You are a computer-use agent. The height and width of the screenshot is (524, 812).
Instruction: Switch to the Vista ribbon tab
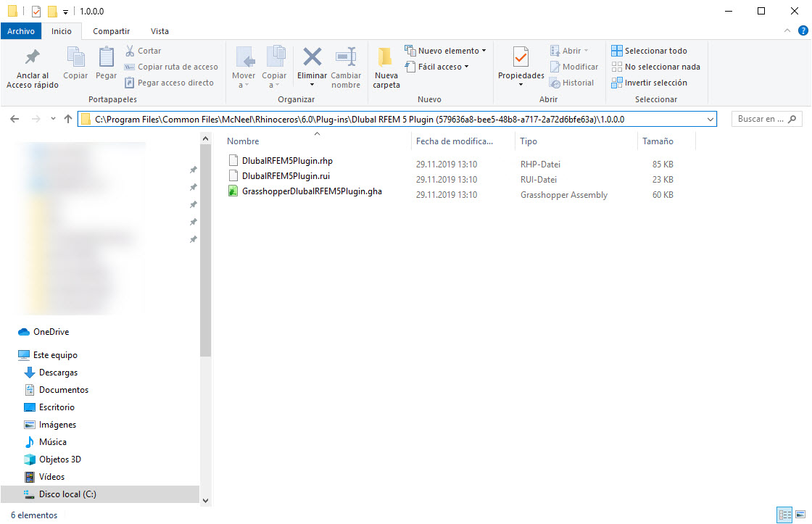pos(159,31)
